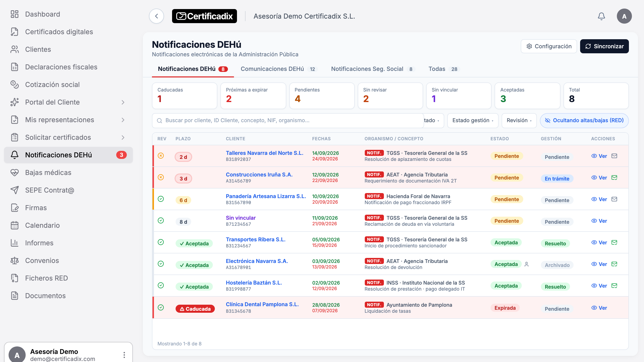Click the notifications search field
Screen dimensions: 644x362
tap(288, 120)
